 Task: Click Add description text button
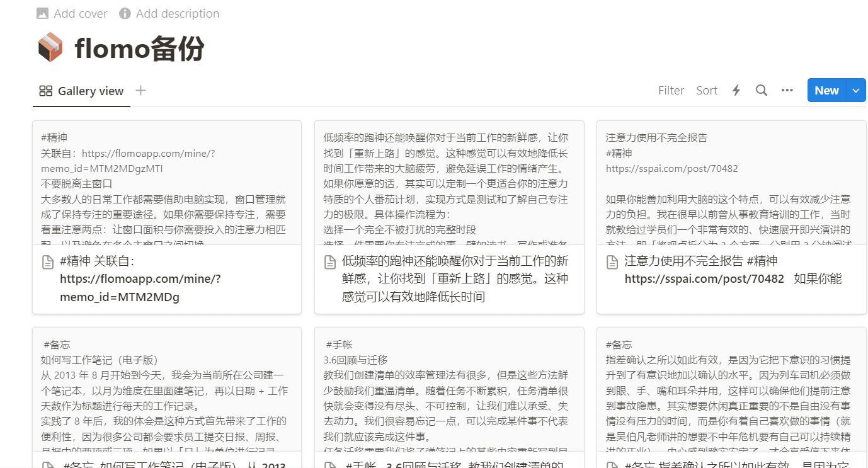178,13
